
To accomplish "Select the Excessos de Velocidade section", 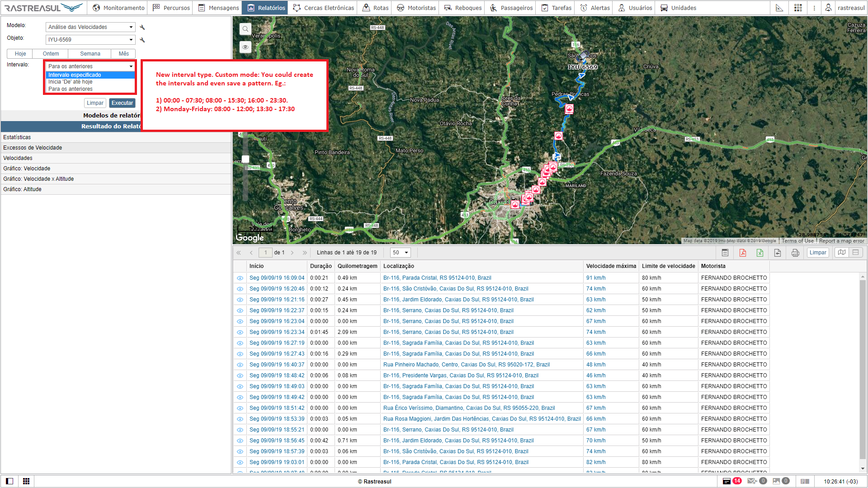I will (x=33, y=148).
